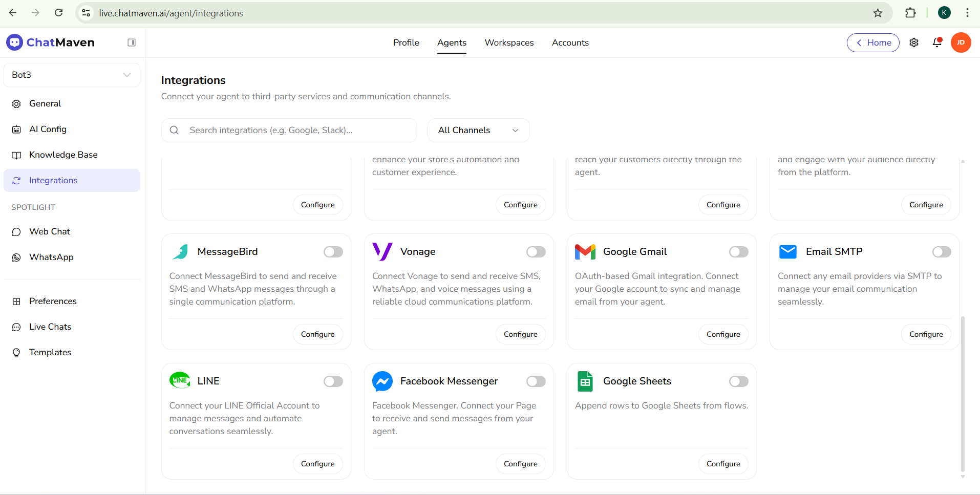
Task: Collapse sidebar using panel toggle icon
Action: tap(132, 42)
